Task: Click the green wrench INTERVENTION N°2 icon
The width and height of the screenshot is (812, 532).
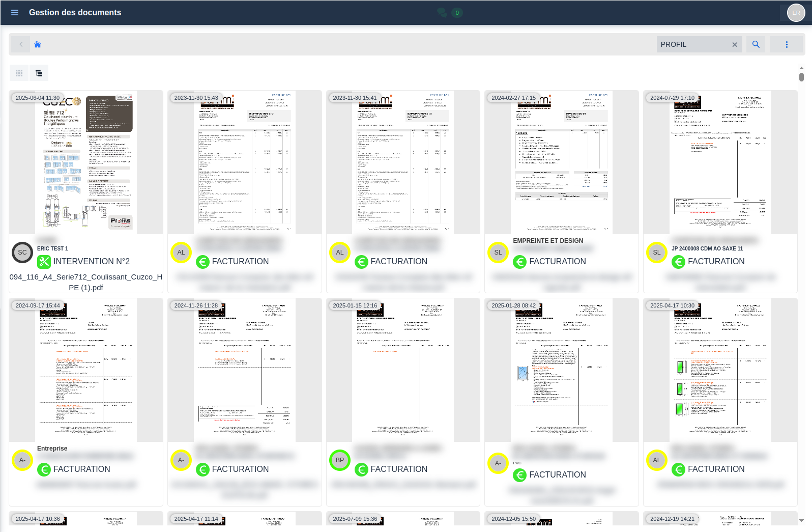Action: click(x=44, y=262)
